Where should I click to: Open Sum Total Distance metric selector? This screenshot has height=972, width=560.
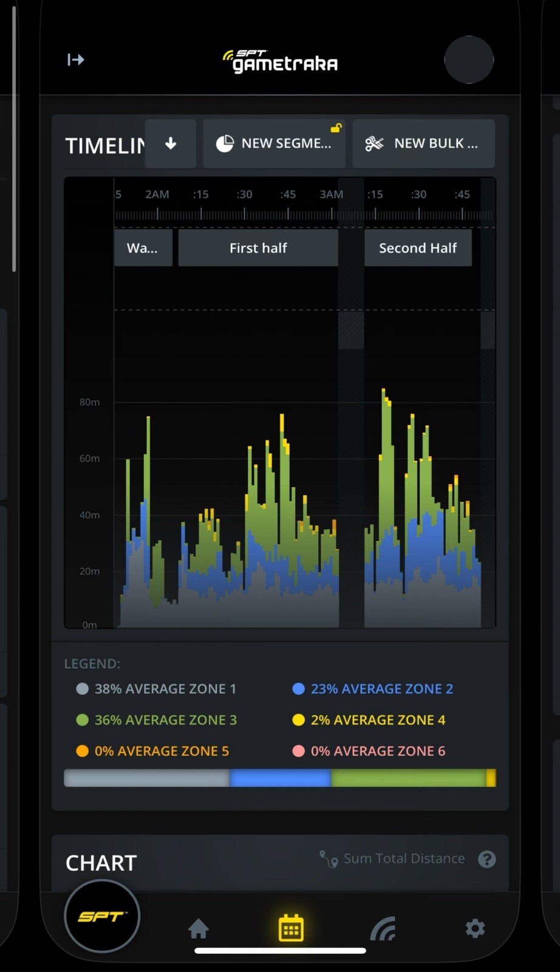click(x=392, y=858)
